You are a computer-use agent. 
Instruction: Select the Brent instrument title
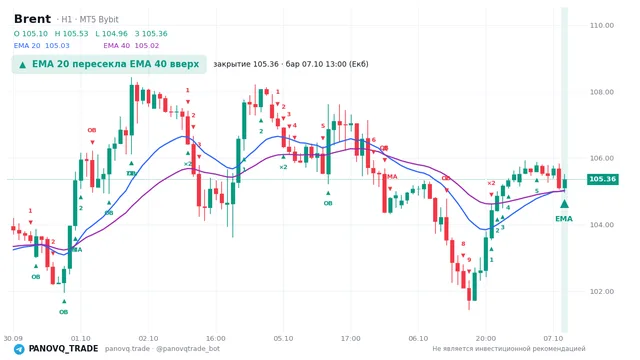pyautogui.click(x=32, y=19)
